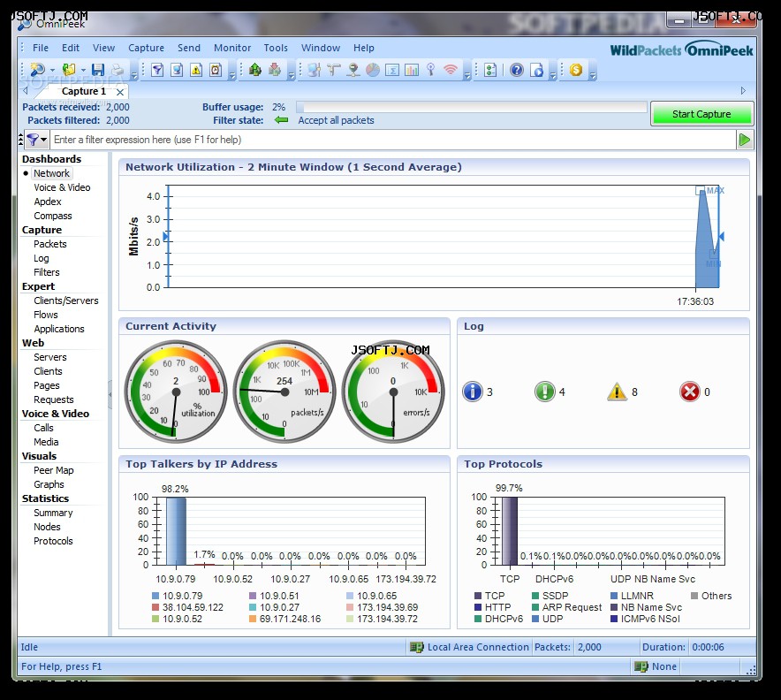Open the File menu
This screenshot has height=700, width=781.
41,48
